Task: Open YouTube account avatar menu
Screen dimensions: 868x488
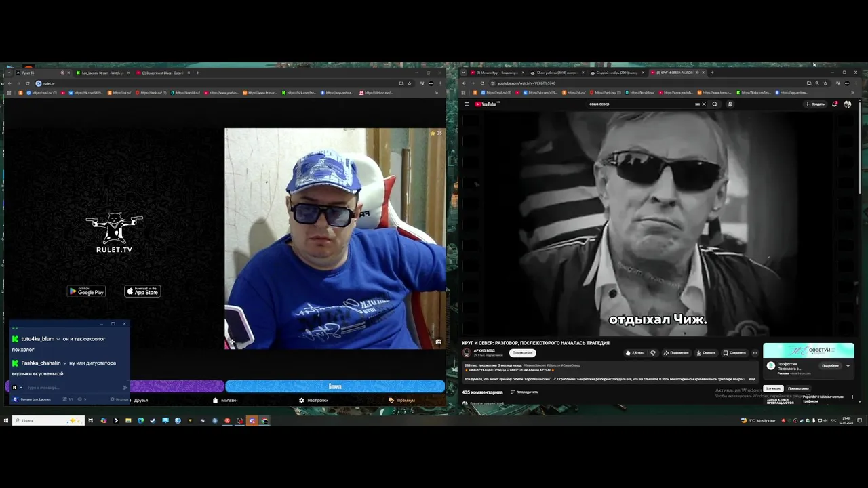Action: coord(847,104)
